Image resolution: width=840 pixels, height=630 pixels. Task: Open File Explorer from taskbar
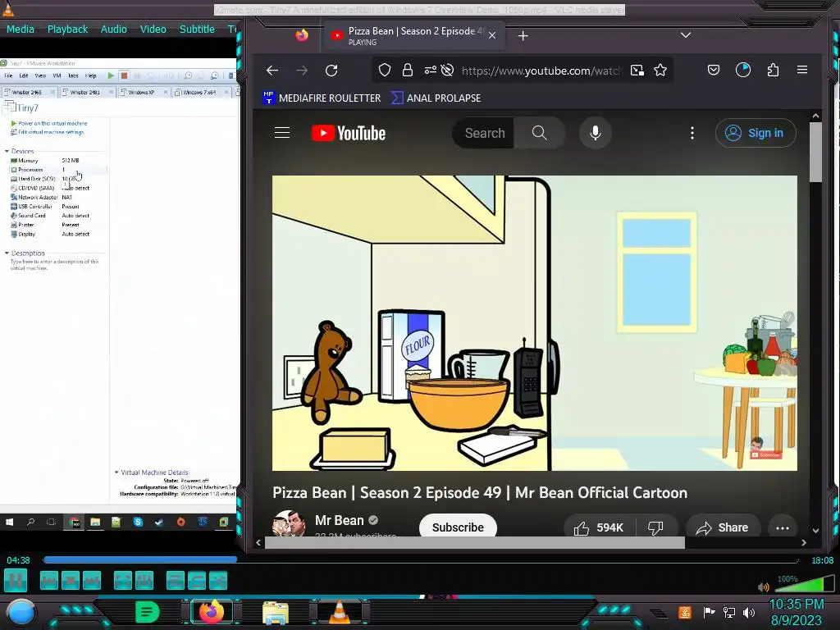pos(276,613)
